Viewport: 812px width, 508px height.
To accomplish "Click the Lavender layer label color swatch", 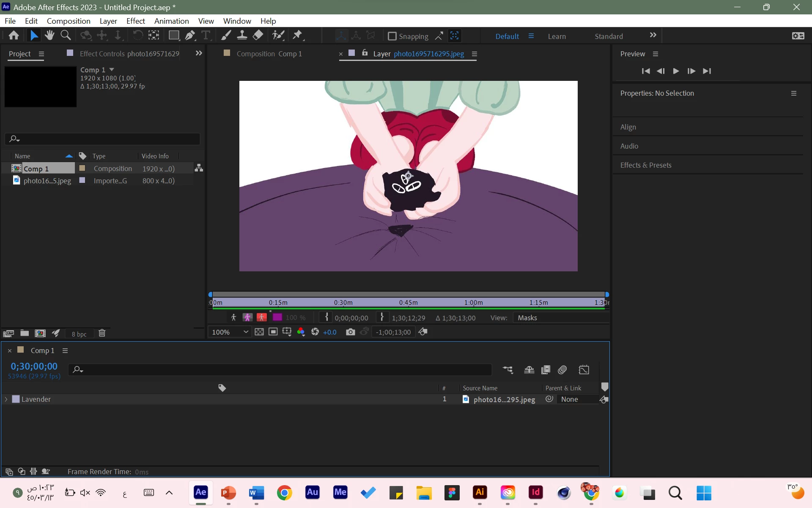I will (16, 399).
